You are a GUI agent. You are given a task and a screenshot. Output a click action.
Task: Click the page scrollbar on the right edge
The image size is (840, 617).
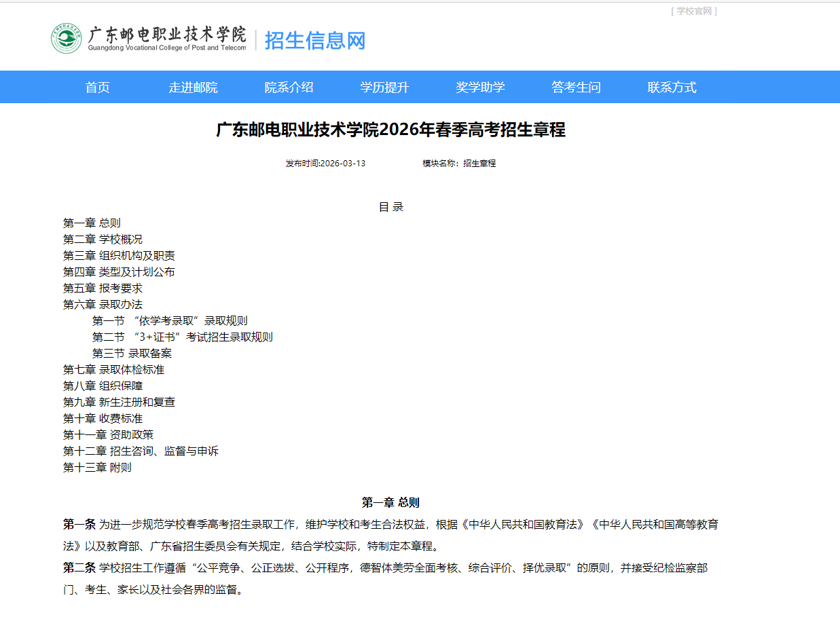(837, 305)
